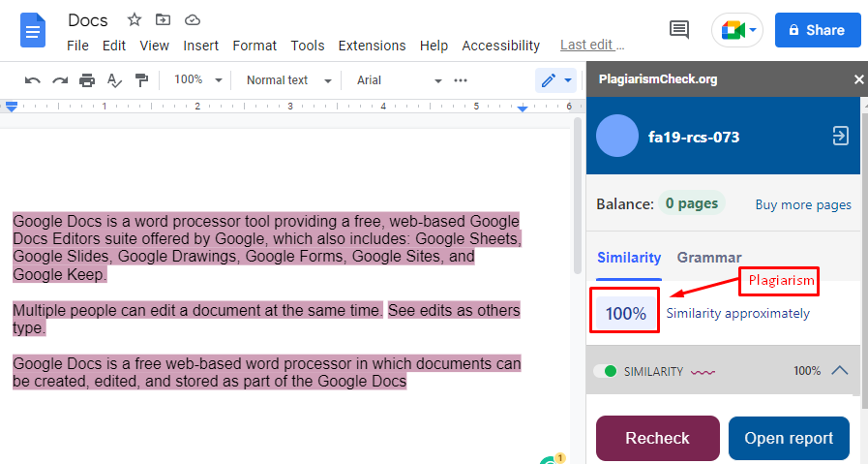Open the Normal text style dropdown
The width and height of the screenshot is (868, 464).
pos(288,79)
